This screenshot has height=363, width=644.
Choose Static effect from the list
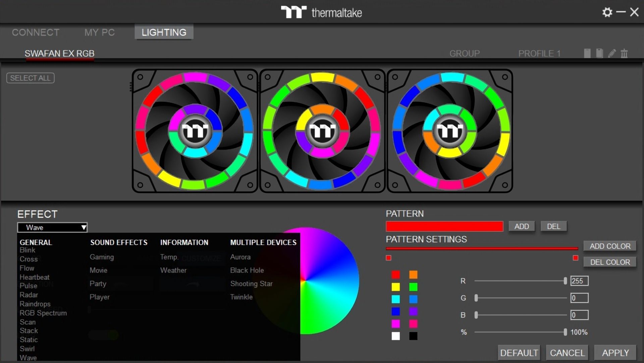point(29,340)
